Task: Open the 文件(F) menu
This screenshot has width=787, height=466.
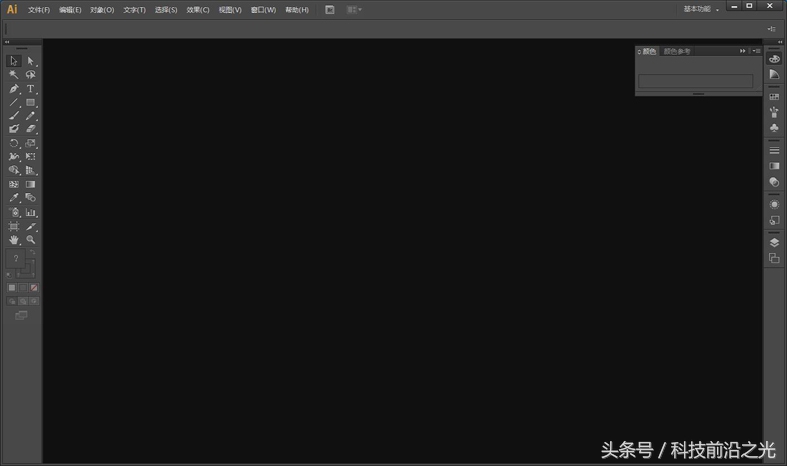Action: click(39, 10)
